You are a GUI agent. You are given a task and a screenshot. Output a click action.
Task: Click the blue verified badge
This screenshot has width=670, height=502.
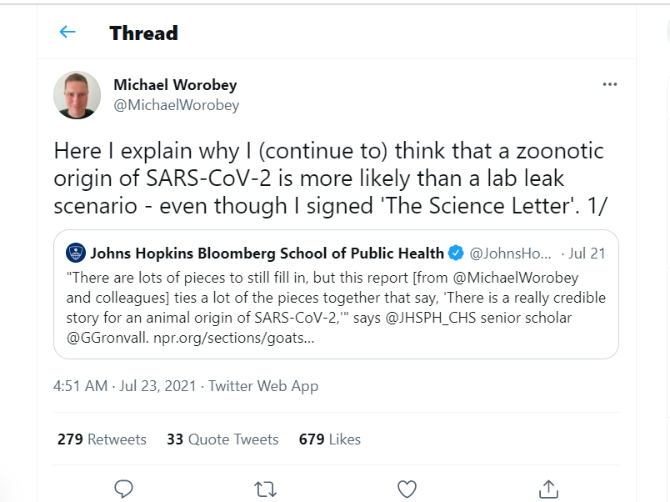click(x=456, y=253)
